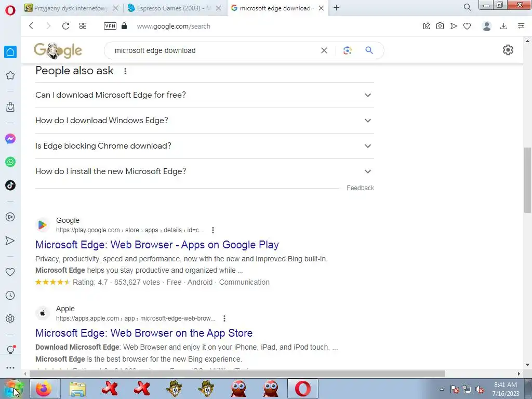The width and height of the screenshot is (532, 399).
Task: Open My Flow in sidebar
Action: (x=10, y=241)
